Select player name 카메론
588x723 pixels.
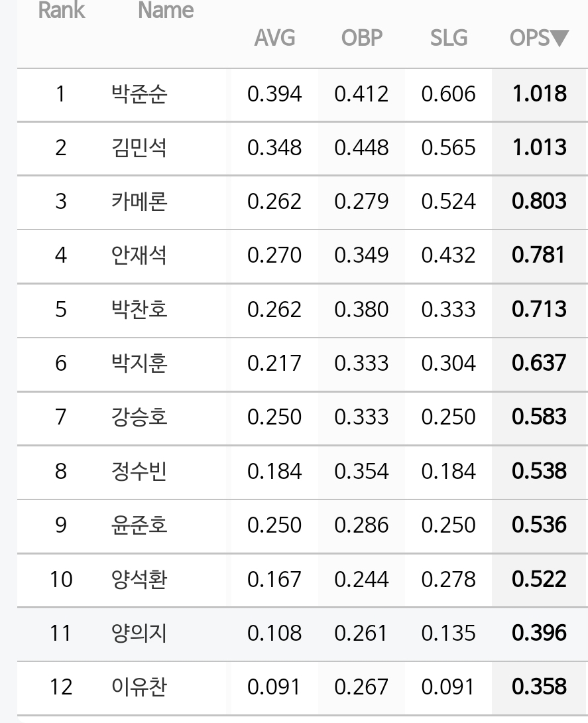(x=139, y=202)
